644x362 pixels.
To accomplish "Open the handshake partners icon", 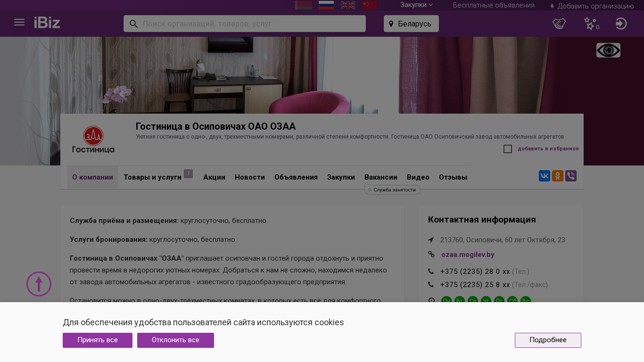I will [559, 24].
